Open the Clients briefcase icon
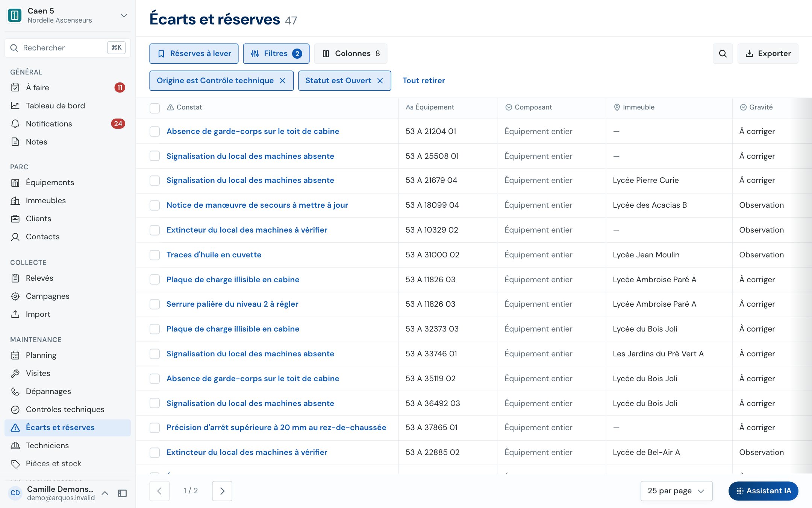Image resolution: width=812 pixels, height=508 pixels. 15,219
